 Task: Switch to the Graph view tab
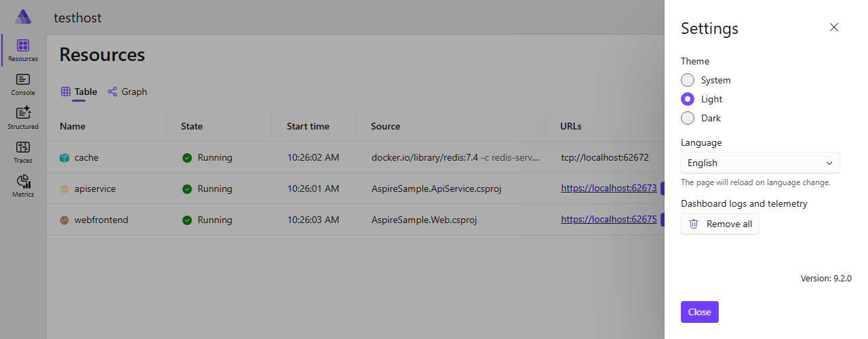click(127, 92)
